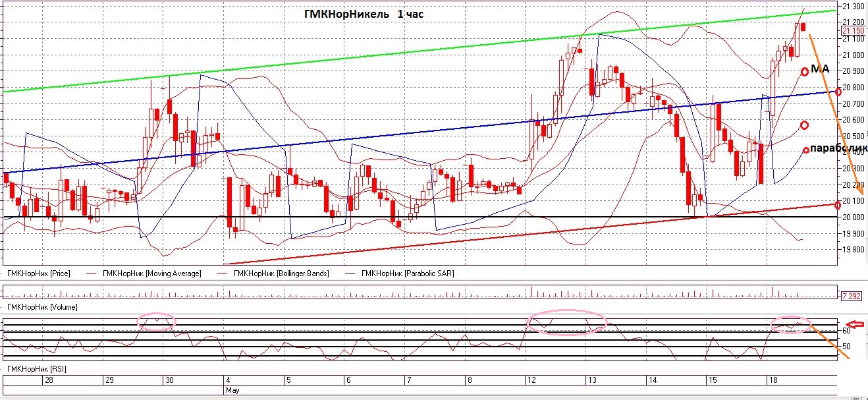This screenshot has width=868, height=400.
Task: Click date 28 on the time axis
Action: (x=49, y=381)
